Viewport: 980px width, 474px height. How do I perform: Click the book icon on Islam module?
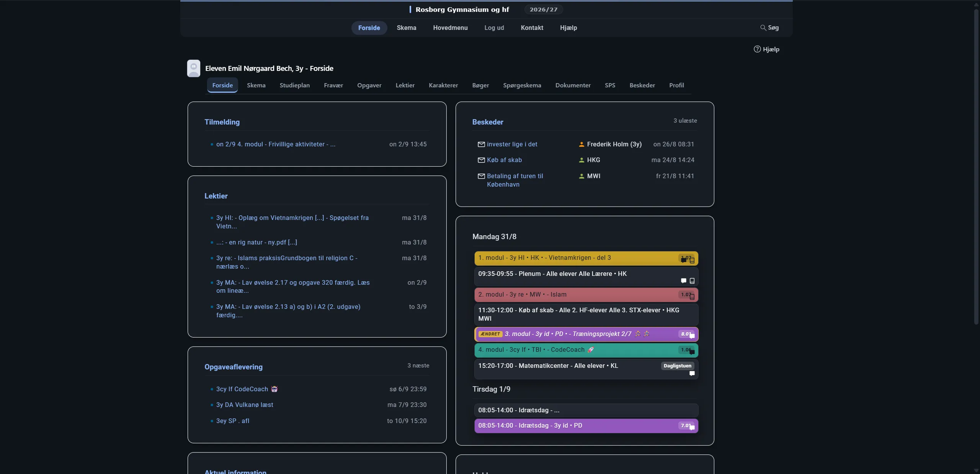pyautogui.click(x=692, y=297)
